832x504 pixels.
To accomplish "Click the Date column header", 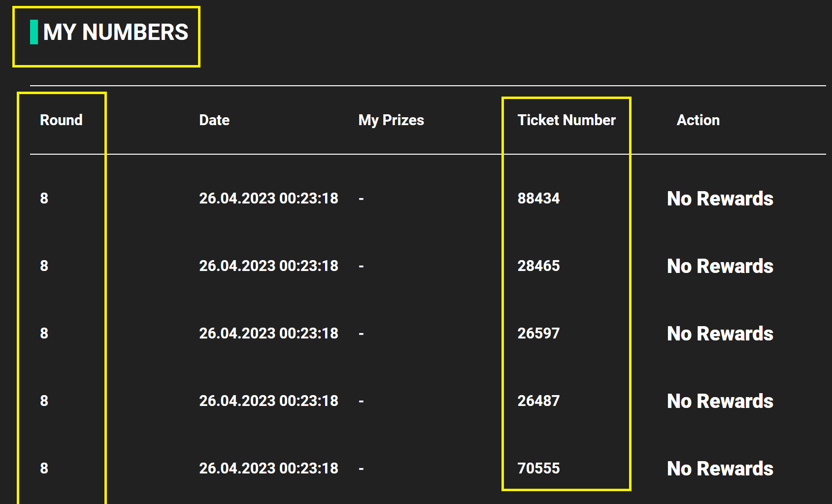I will 214,120.
